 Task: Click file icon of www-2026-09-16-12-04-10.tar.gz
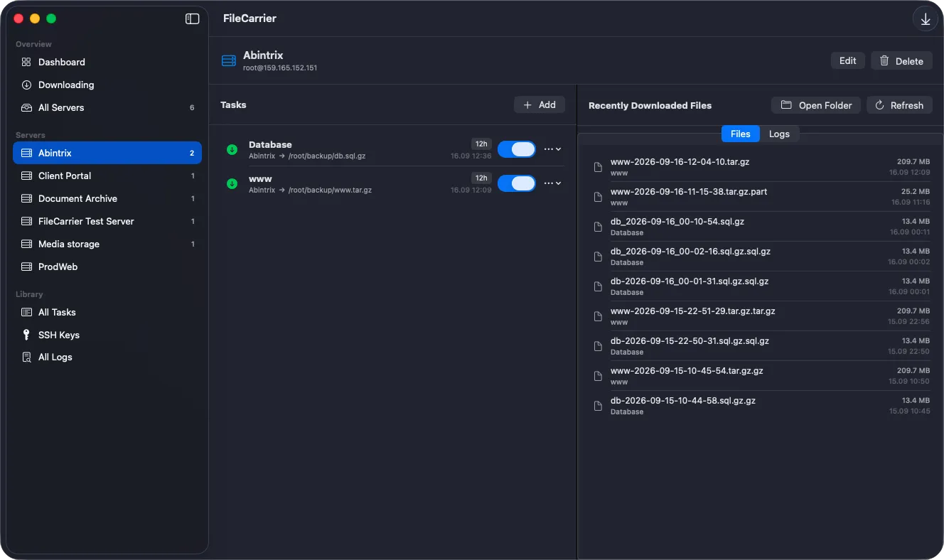598,167
